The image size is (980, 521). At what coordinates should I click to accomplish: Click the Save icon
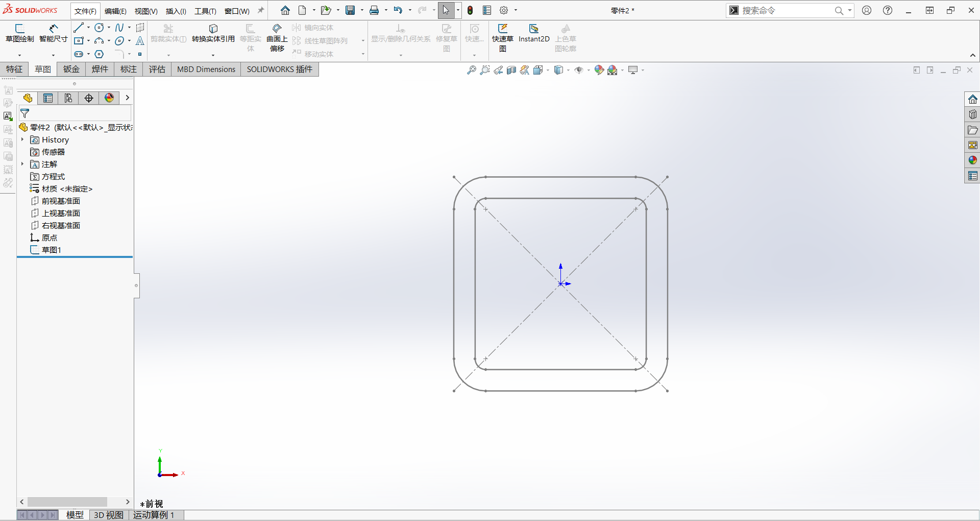(350, 10)
